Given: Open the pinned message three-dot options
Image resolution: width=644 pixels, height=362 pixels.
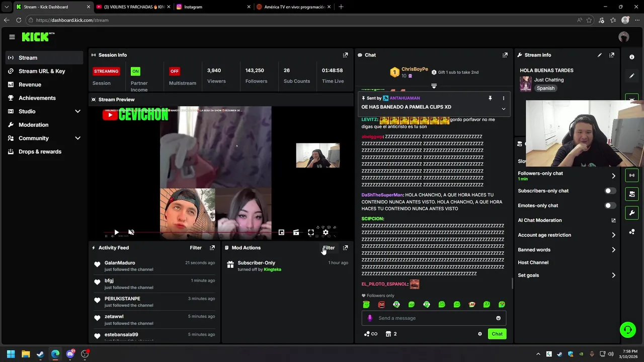Looking at the screenshot, I should coord(503,98).
